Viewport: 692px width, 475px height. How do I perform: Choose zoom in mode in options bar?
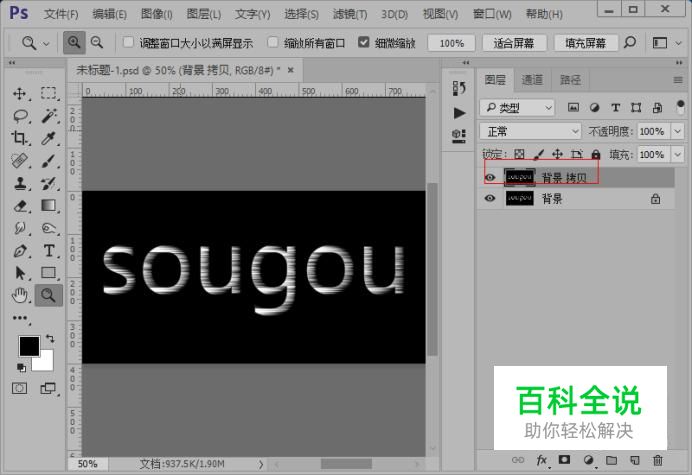(x=74, y=43)
